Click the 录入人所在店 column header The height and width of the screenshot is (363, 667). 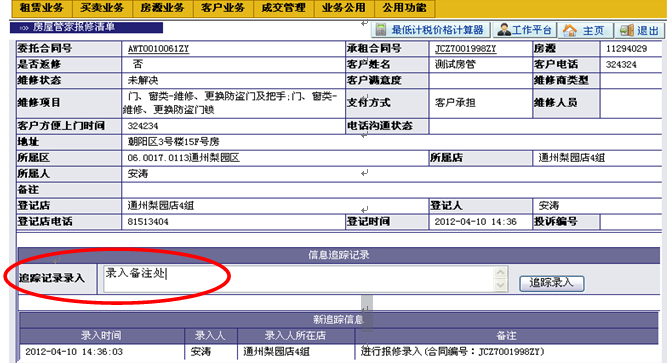(295, 336)
